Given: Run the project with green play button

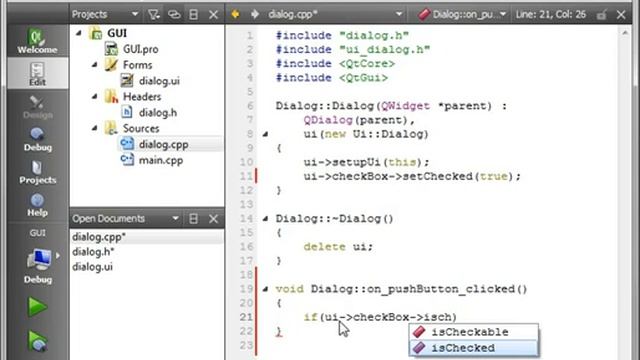Looking at the screenshot, I should [37, 307].
